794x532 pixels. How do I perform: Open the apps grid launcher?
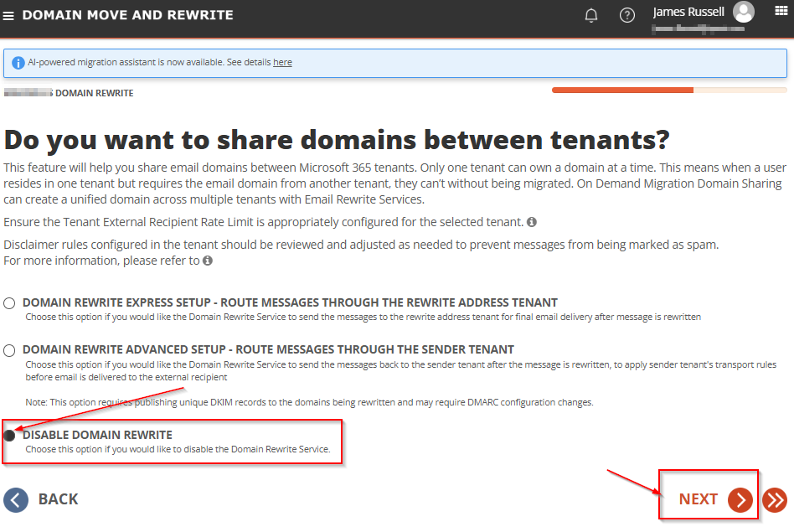pos(781,11)
